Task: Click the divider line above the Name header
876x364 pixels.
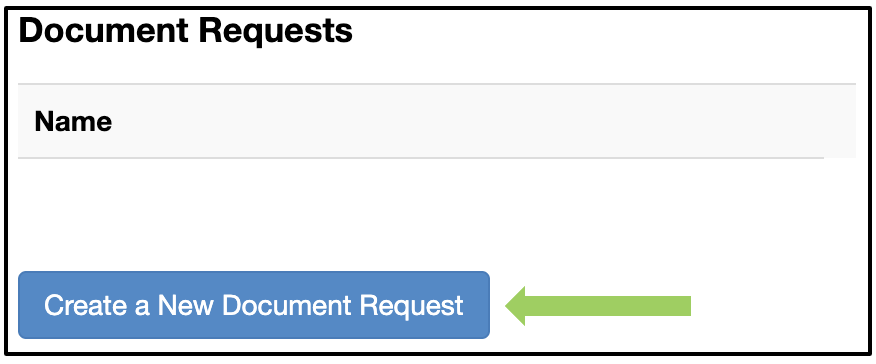Action: pos(437,84)
